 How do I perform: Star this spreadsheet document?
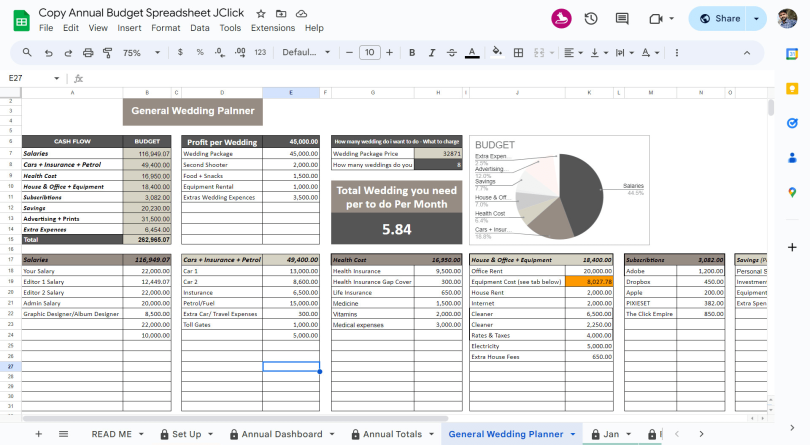tap(261, 14)
